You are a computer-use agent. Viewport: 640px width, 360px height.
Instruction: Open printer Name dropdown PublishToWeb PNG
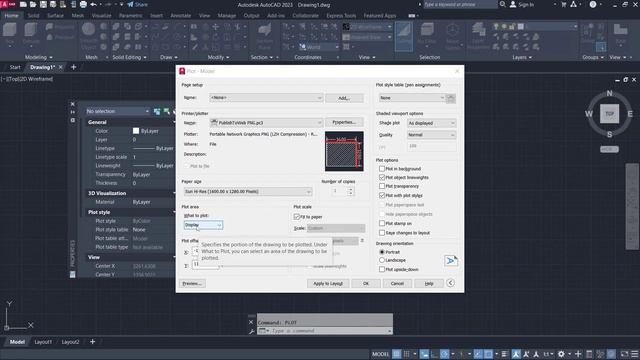[x=266, y=122]
